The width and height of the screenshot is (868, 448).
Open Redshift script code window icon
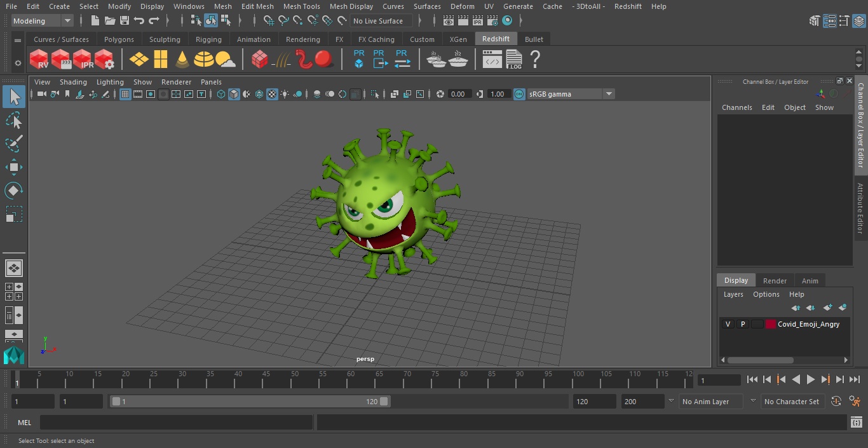click(x=492, y=60)
